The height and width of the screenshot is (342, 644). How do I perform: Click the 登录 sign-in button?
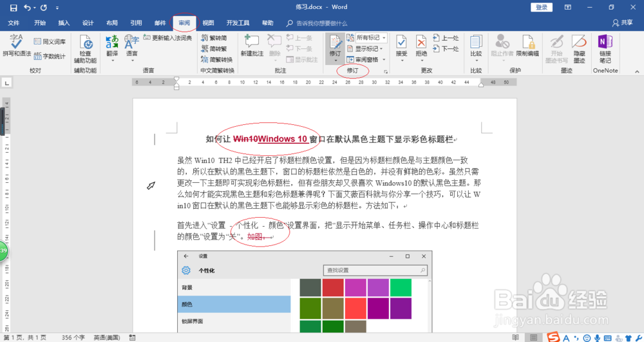click(x=542, y=7)
